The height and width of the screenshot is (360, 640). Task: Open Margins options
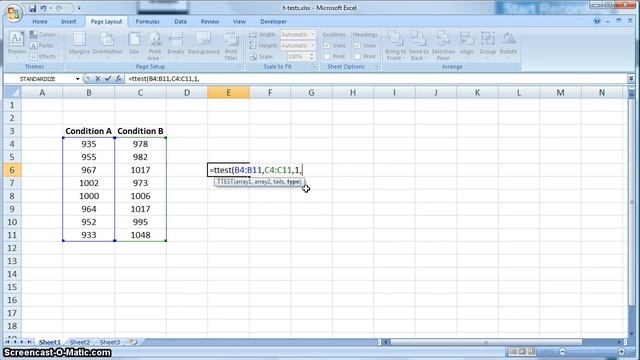pyautogui.click(x=79, y=44)
